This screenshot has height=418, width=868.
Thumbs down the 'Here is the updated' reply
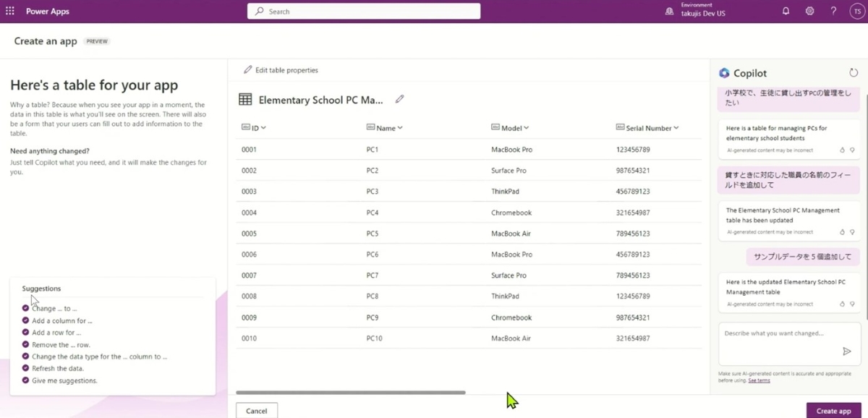pos(852,304)
